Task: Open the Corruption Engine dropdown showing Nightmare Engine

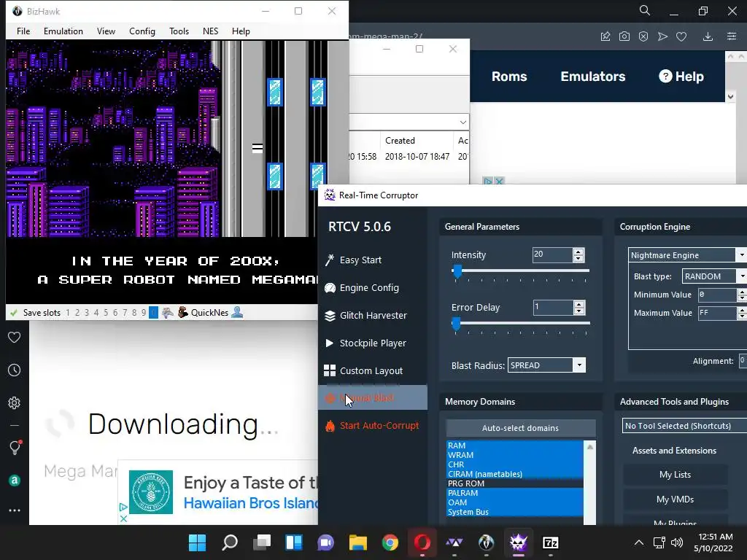Action: [x=687, y=255]
